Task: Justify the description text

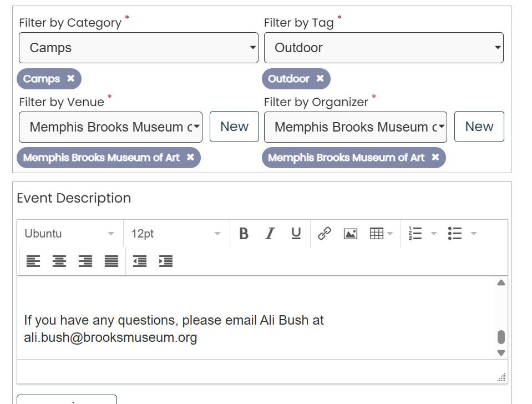Action: [x=112, y=261]
